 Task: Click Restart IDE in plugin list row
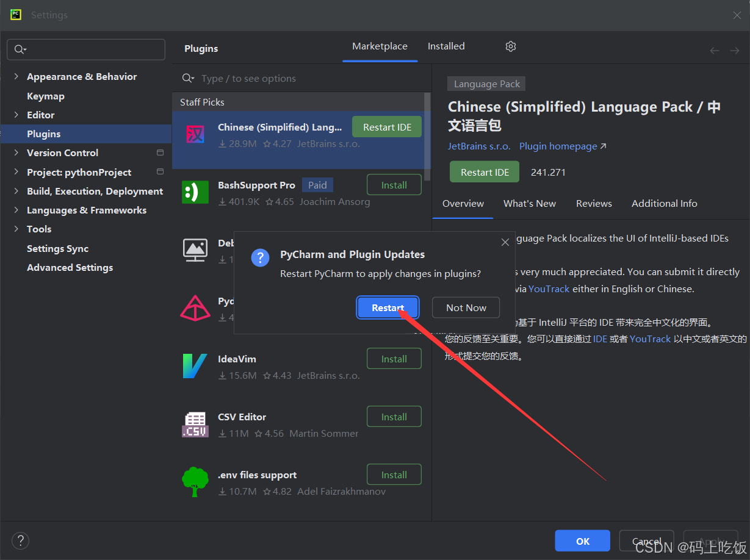(387, 127)
